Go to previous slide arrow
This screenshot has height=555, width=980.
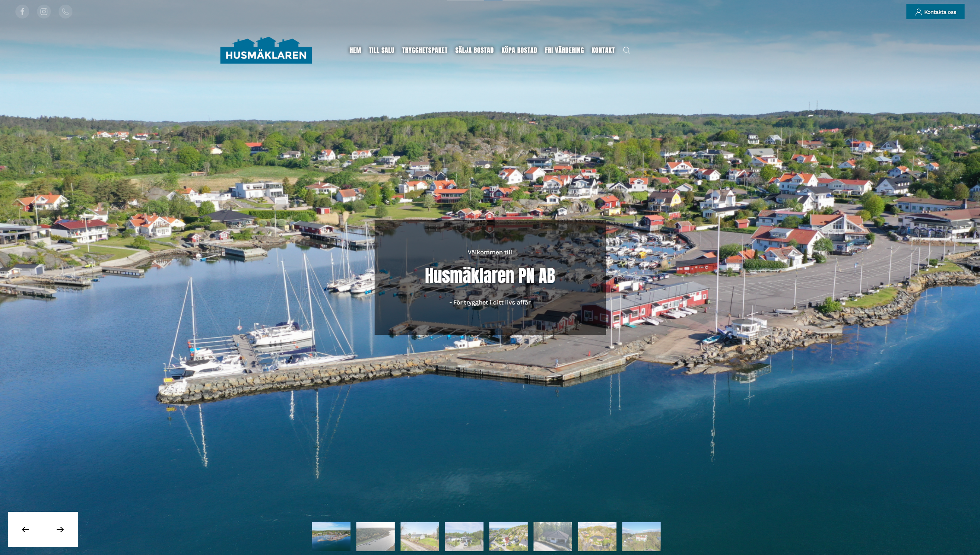click(x=25, y=530)
